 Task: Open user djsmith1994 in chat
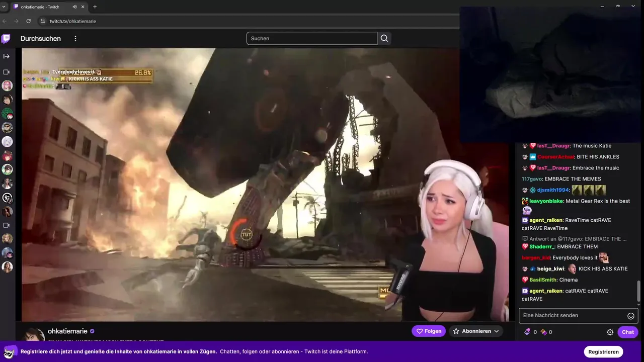[553, 190]
